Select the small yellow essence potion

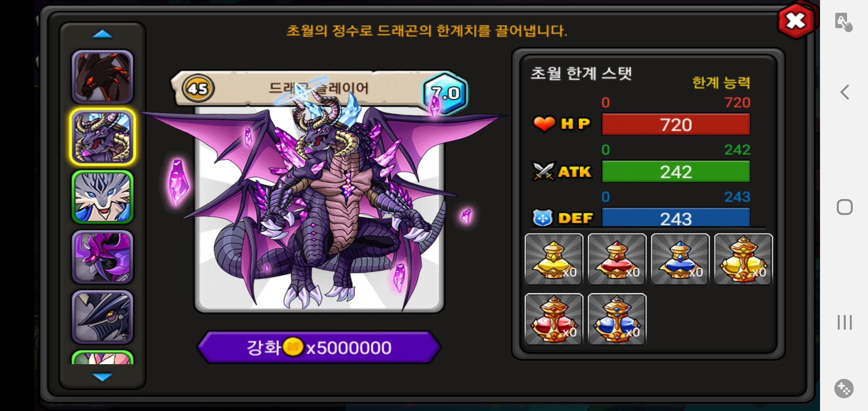click(554, 259)
